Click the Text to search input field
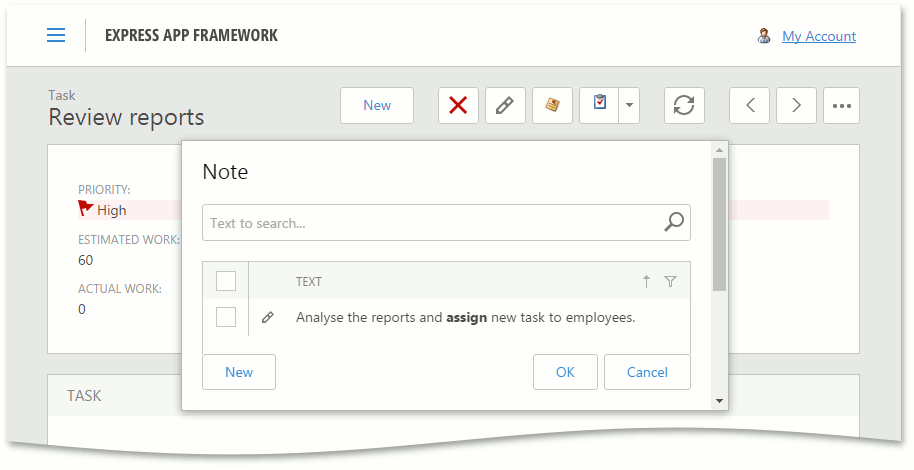This screenshot has height=470, width=914. click(x=430, y=223)
